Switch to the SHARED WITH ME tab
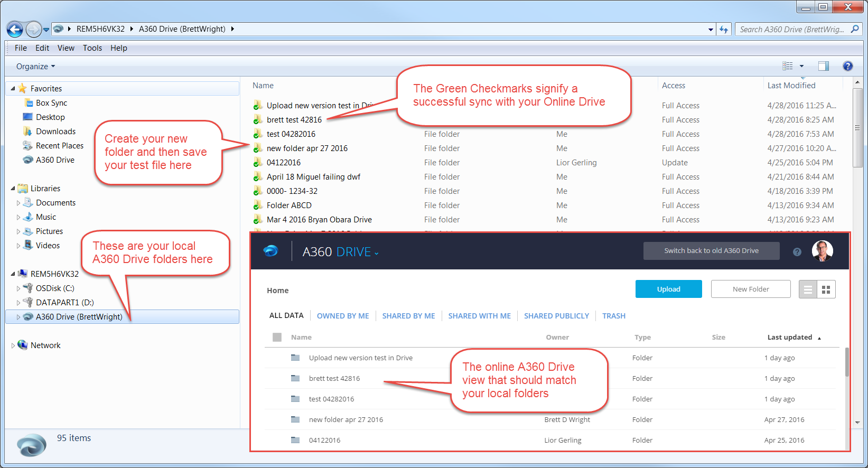The image size is (868, 468). (480, 316)
